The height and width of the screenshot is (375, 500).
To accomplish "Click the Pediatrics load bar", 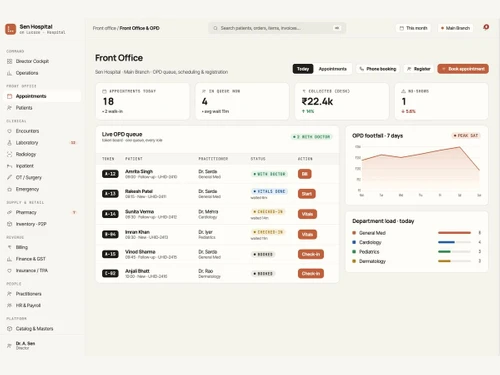I will pos(454,252).
